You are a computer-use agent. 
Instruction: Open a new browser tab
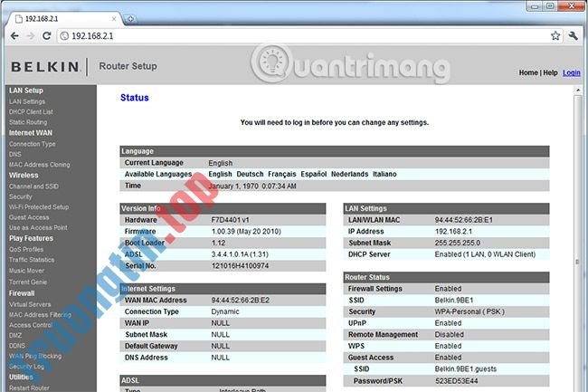click(x=131, y=18)
